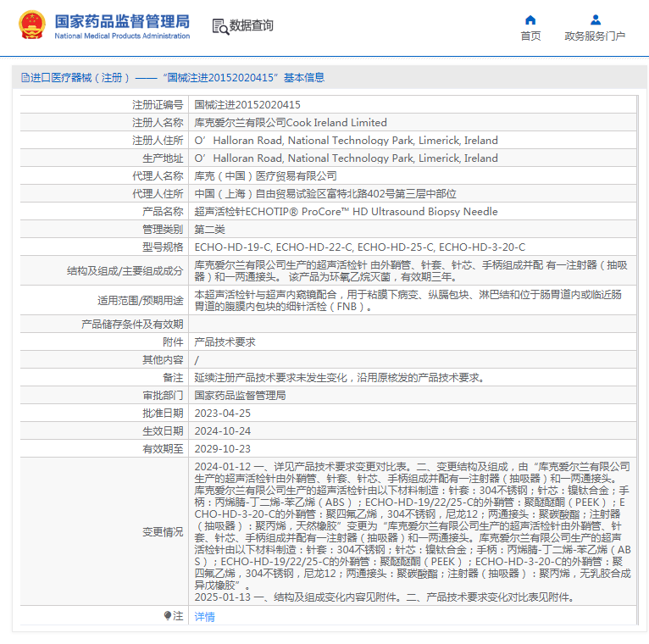Click the 批准日期 row label

tap(163, 413)
